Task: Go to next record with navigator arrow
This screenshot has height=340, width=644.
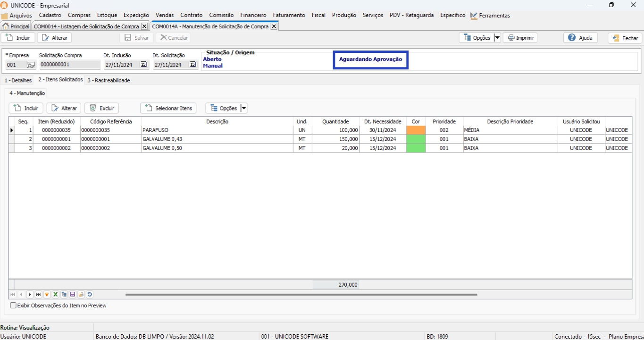Action: 30,294
